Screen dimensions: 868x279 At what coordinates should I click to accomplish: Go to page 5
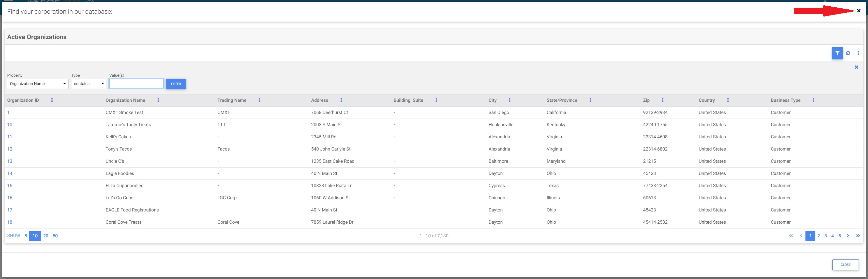pyautogui.click(x=840, y=236)
